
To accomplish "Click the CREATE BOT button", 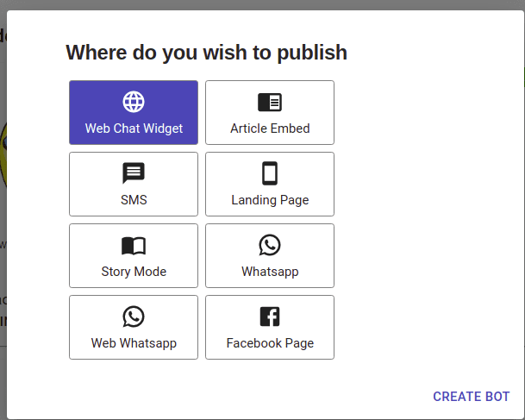I will (471, 397).
